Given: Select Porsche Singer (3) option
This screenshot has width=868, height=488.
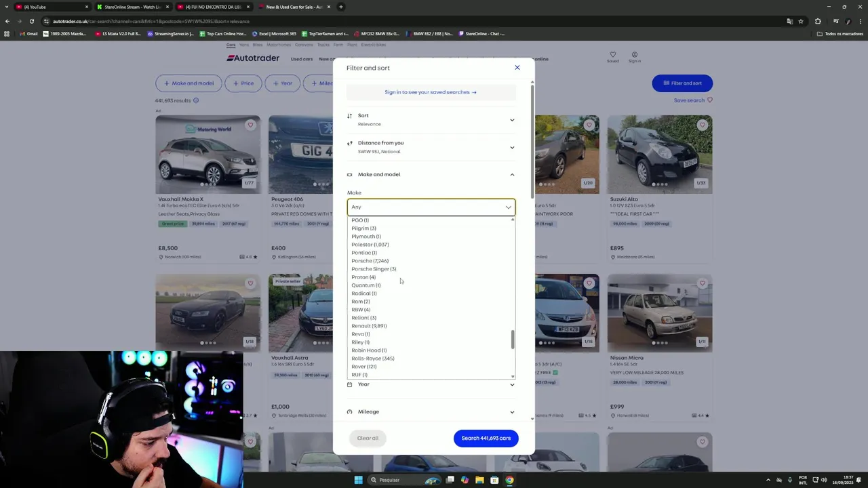Looking at the screenshot, I should point(374,269).
